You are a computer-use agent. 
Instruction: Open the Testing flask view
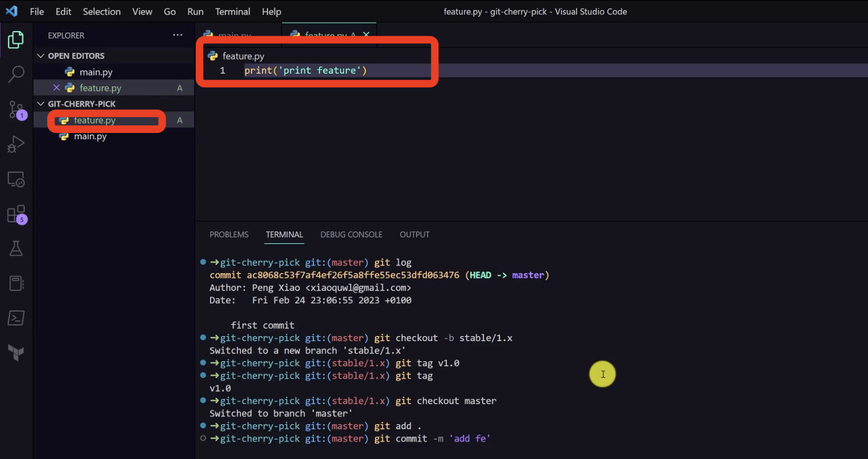point(16,249)
